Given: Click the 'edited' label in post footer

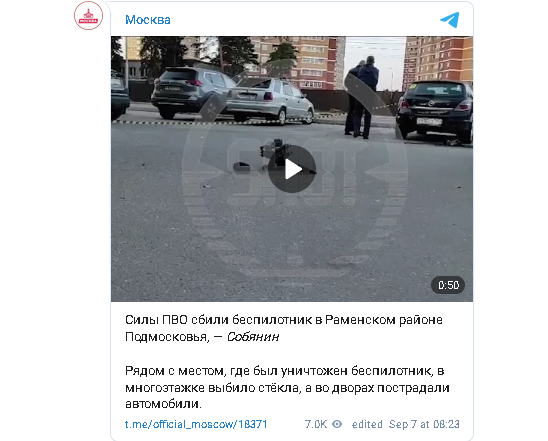Looking at the screenshot, I should 367,424.
